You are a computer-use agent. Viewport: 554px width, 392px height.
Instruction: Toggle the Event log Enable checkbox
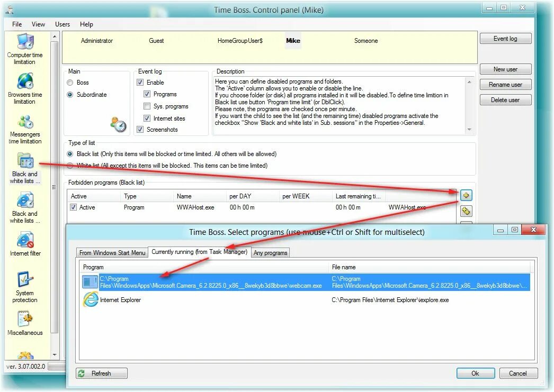tap(140, 82)
